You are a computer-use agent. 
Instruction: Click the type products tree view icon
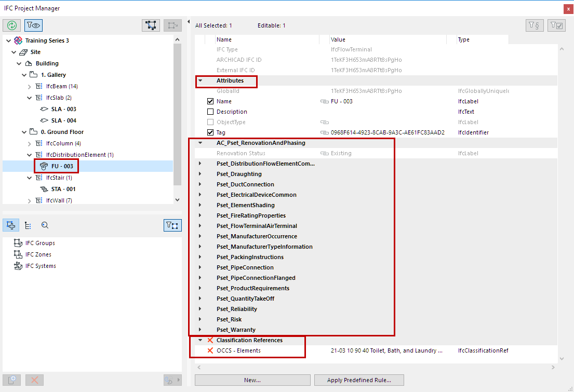click(28, 225)
